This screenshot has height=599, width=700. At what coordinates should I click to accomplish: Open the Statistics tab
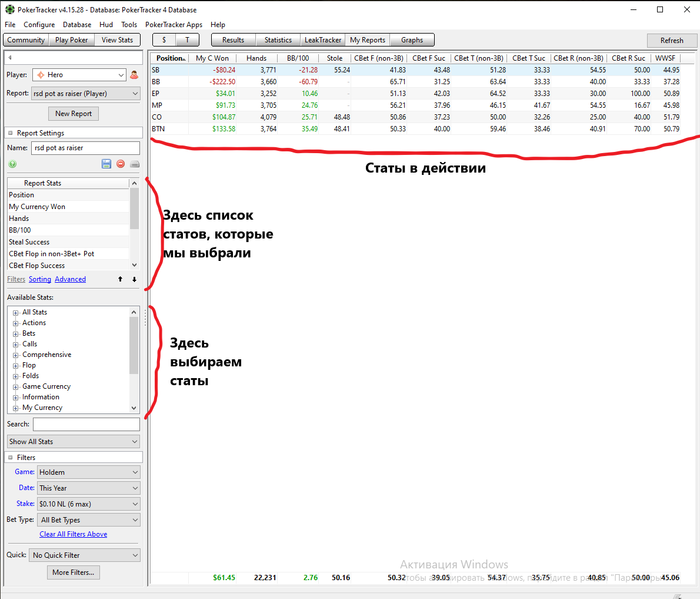[278, 40]
